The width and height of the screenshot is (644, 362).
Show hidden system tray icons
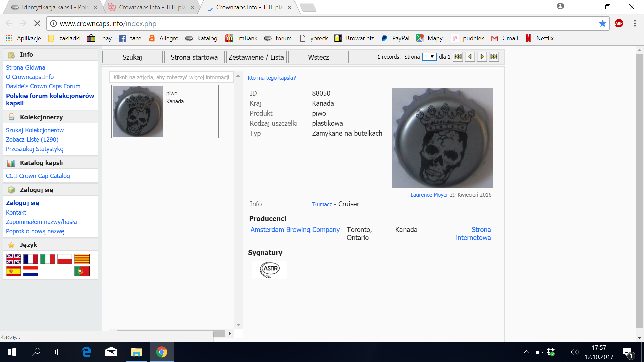[526, 352]
